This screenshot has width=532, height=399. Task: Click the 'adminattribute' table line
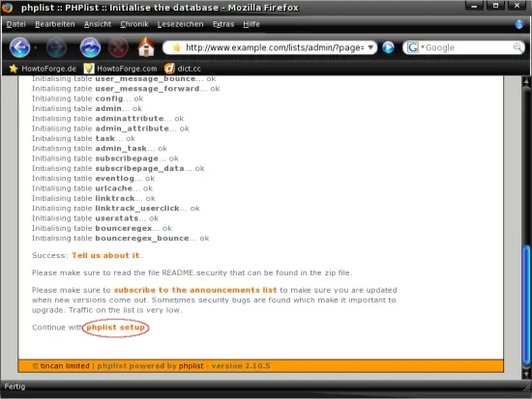(108, 118)
